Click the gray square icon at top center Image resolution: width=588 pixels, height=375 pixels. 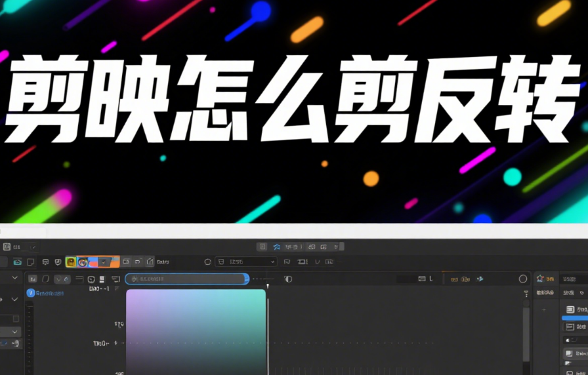(262, 247)
